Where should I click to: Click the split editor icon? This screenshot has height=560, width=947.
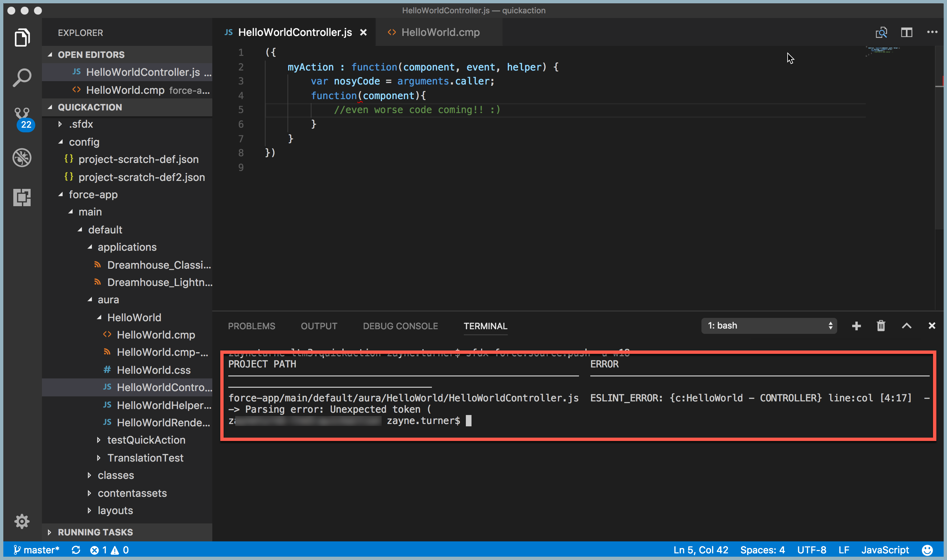point(906,33)
